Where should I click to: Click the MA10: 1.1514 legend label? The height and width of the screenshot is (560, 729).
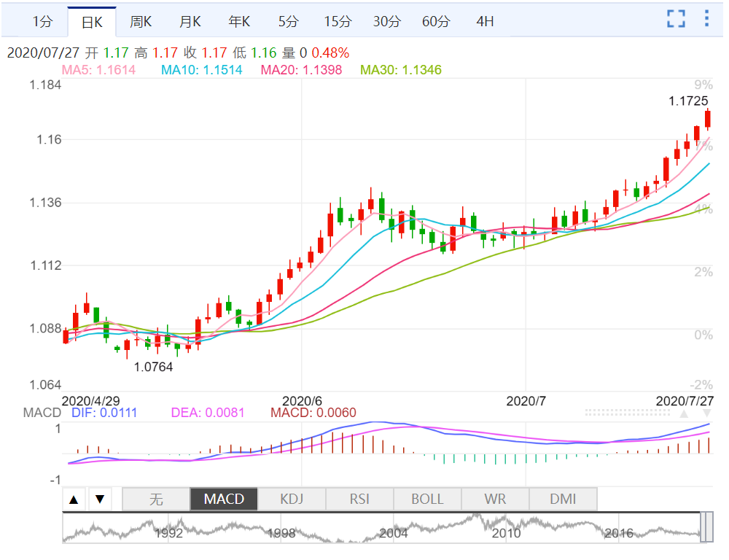point(202,70)
